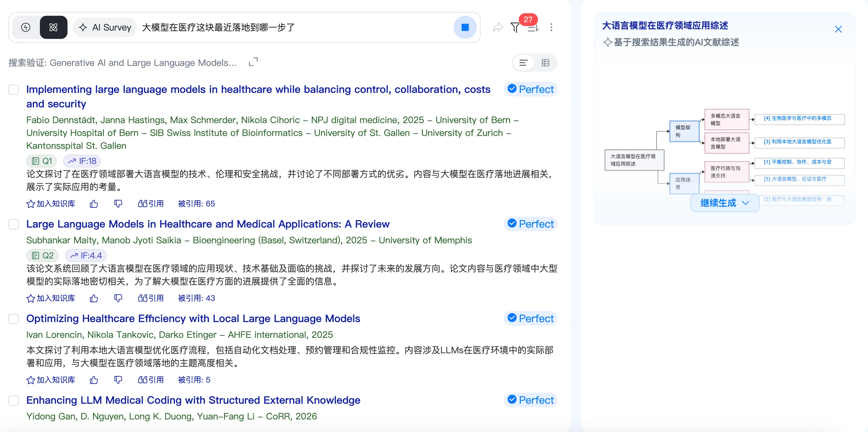Tick the checkbox for Enhancing LLM Medical Coding paper
This screenshot has width=868, height=432.
tap(14, 400)
